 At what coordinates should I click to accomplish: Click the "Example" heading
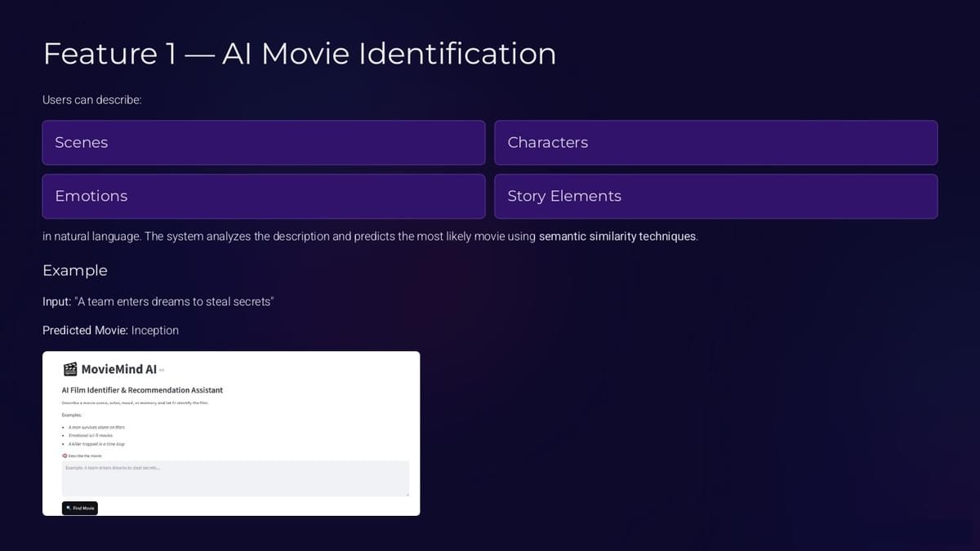point(75,270)
